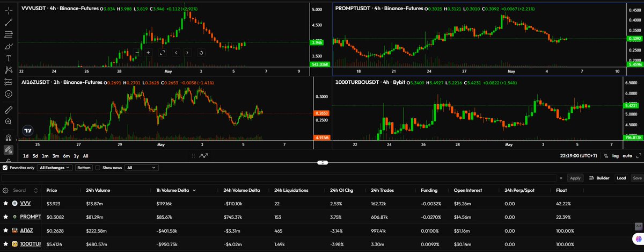Viewport: 644px width, 252px height.
Task: Open the emoji icons tool
Action: 9,93
